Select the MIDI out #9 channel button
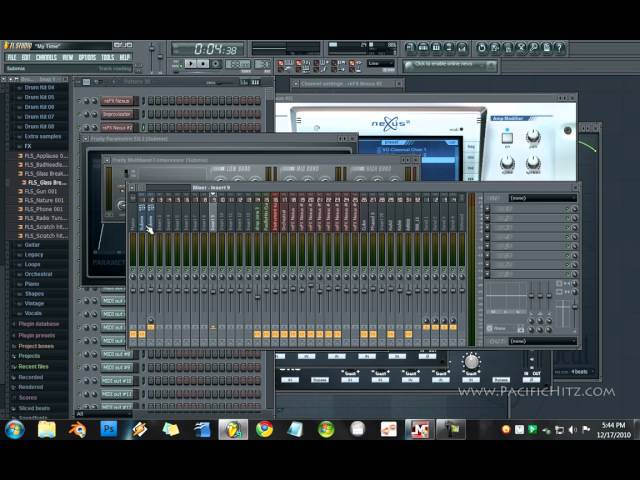 pyautogui.click(x=117, y=367)
